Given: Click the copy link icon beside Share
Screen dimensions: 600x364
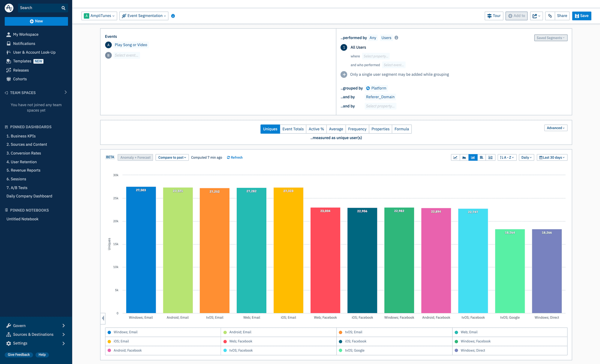Looking at the screenshot, I should 550,16.
